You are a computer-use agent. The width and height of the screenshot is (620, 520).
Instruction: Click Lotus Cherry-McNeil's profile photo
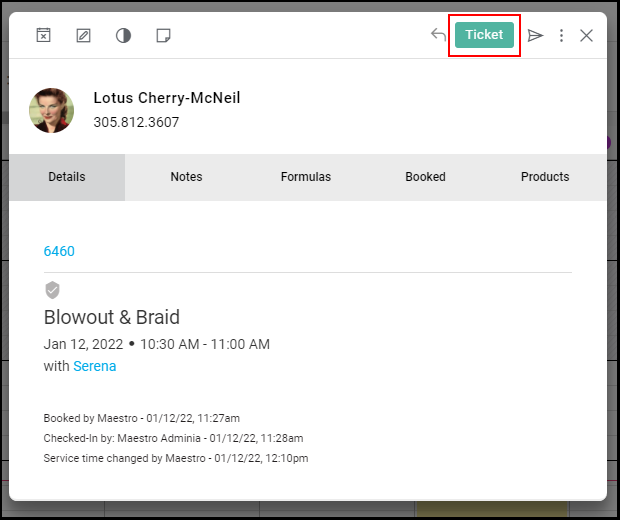click(x=51, y=110)
